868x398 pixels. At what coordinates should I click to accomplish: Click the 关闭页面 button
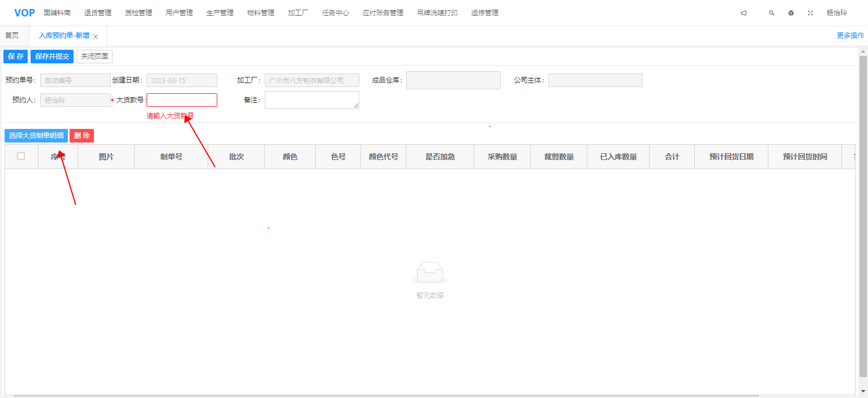point(94,57)
